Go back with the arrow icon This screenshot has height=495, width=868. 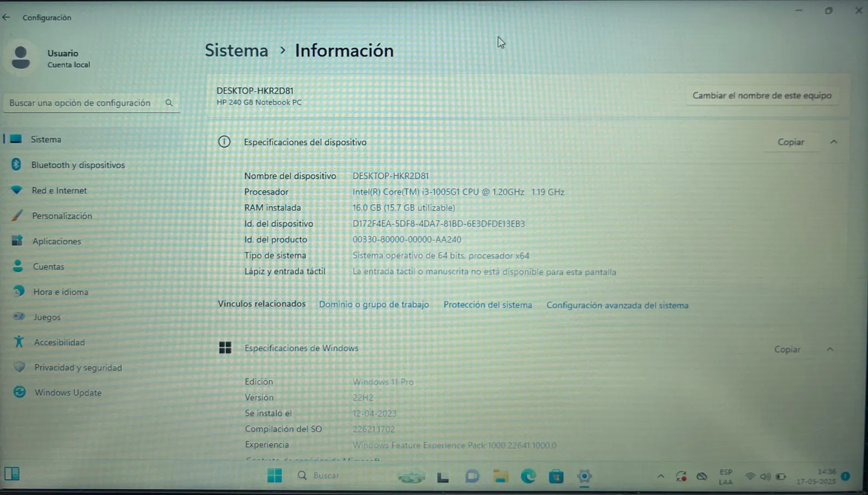[x=7, y=17]
